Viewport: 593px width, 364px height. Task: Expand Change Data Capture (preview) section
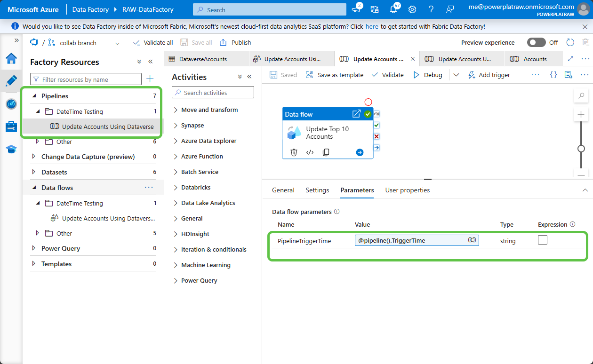coord(33,157)
